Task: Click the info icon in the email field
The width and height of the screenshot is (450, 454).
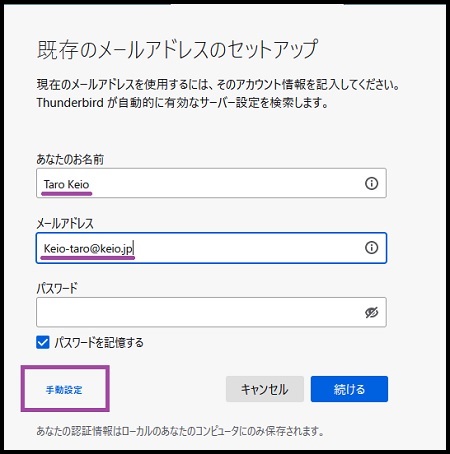Action: click(x=371, y=248)
